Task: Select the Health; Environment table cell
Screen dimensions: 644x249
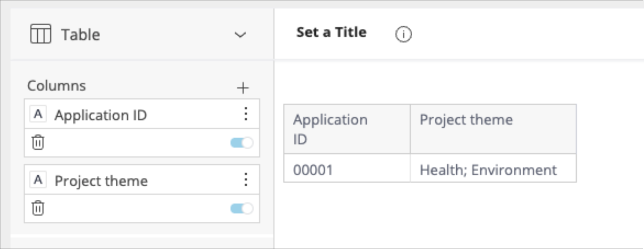Action: 493,170
